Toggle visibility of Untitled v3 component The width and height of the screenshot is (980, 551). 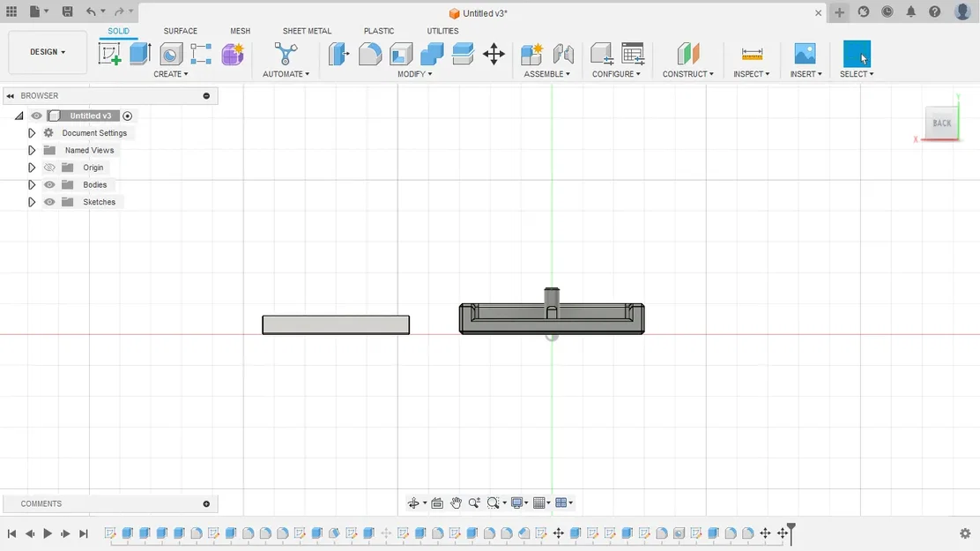(36, 115)
